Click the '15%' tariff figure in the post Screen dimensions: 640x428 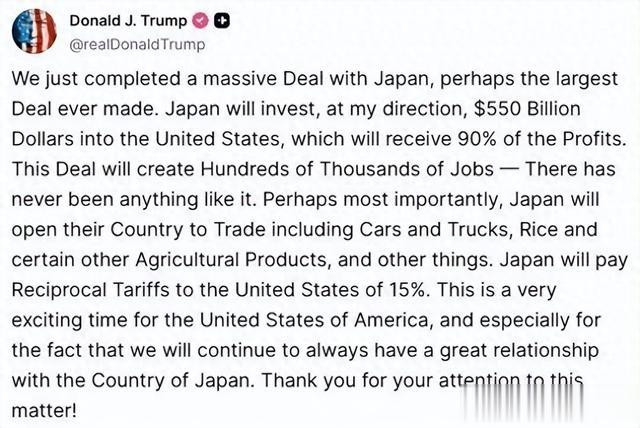click(x=409, y=290)
